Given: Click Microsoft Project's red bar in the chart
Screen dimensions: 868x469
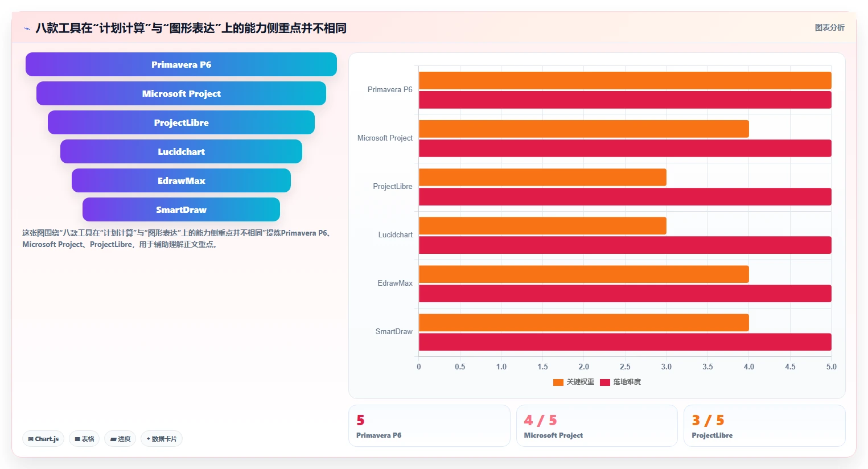Looking at the screenshot, I should point(625,148).
